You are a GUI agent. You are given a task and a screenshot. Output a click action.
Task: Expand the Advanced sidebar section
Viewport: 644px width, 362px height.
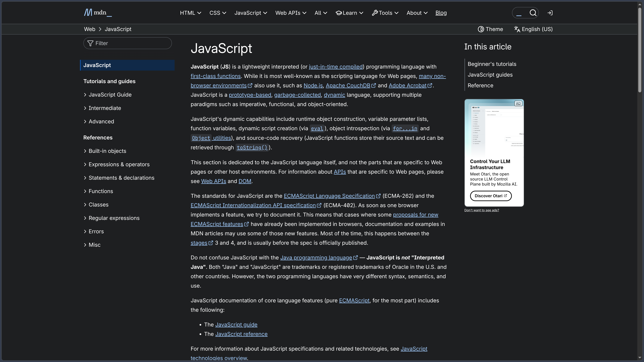pos(99,122)
